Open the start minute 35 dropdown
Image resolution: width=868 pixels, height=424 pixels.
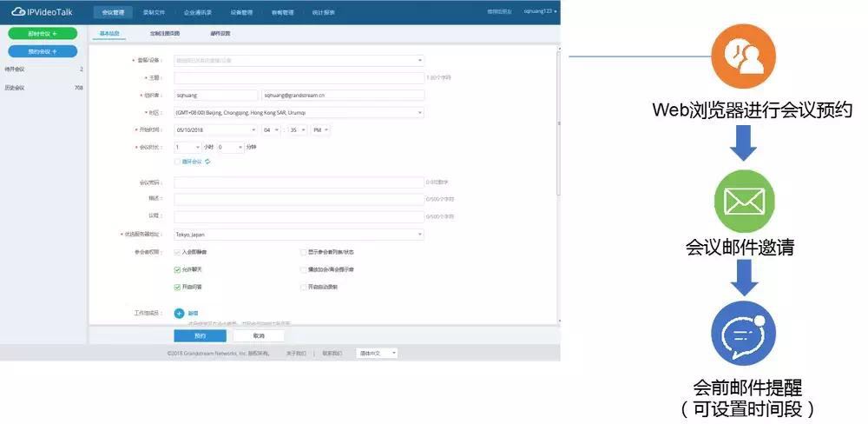(299, 129)
